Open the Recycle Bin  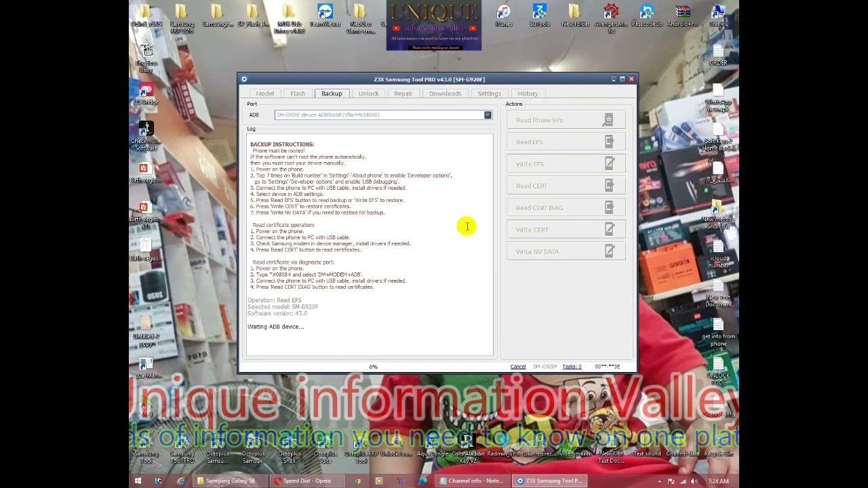click(x=718, y=446)
